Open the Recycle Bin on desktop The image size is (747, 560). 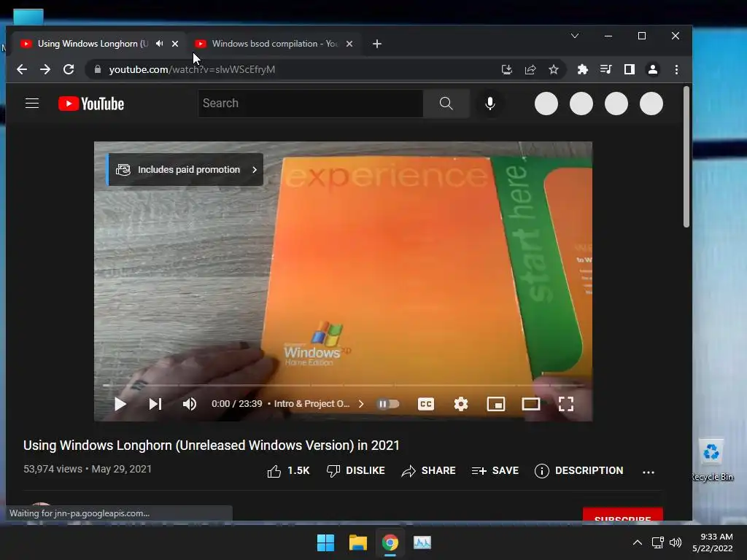click(x=712, y=460)
